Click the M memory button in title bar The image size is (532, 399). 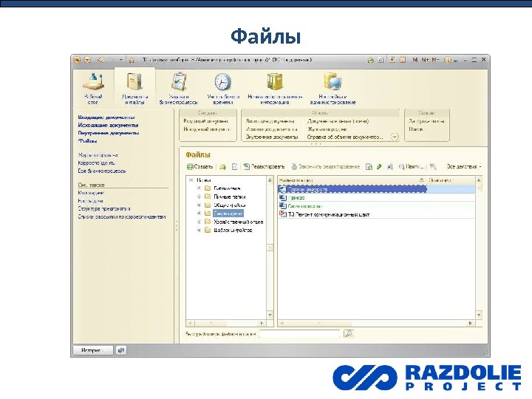click(x=415, y=60)
